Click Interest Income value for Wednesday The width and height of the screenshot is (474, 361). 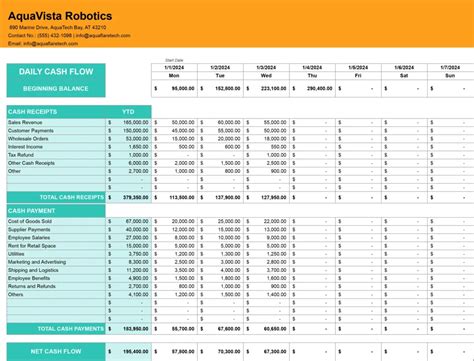[266, 147]
